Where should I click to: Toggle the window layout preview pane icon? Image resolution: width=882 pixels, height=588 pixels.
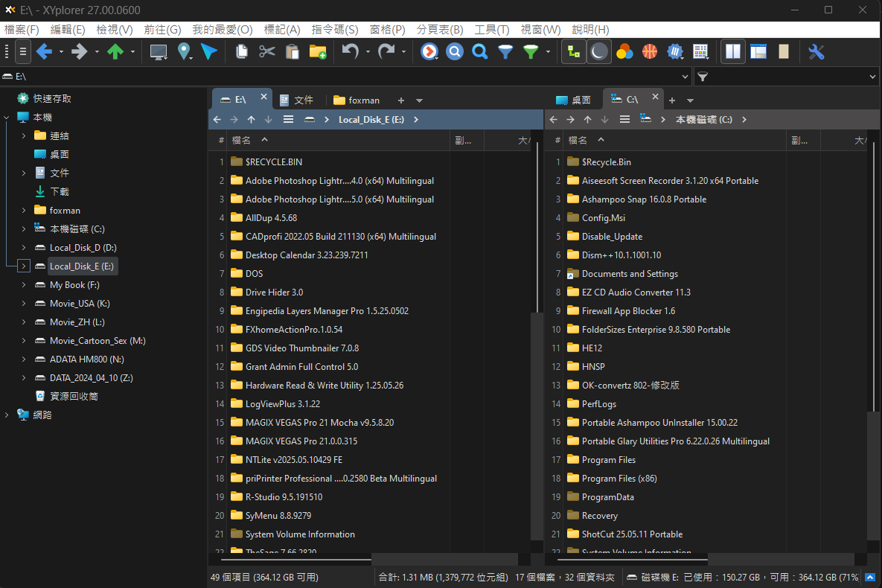(758, 52)
